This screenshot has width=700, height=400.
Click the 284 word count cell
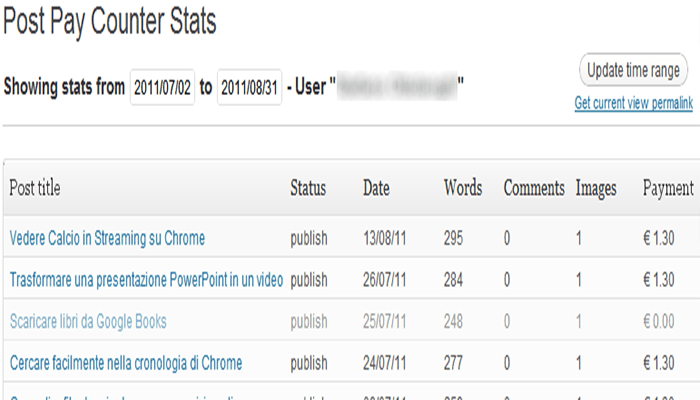click(x=453, y=279)
